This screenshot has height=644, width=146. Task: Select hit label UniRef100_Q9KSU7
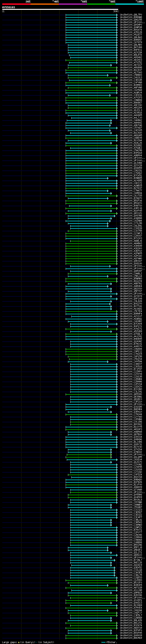coord(131,261)
